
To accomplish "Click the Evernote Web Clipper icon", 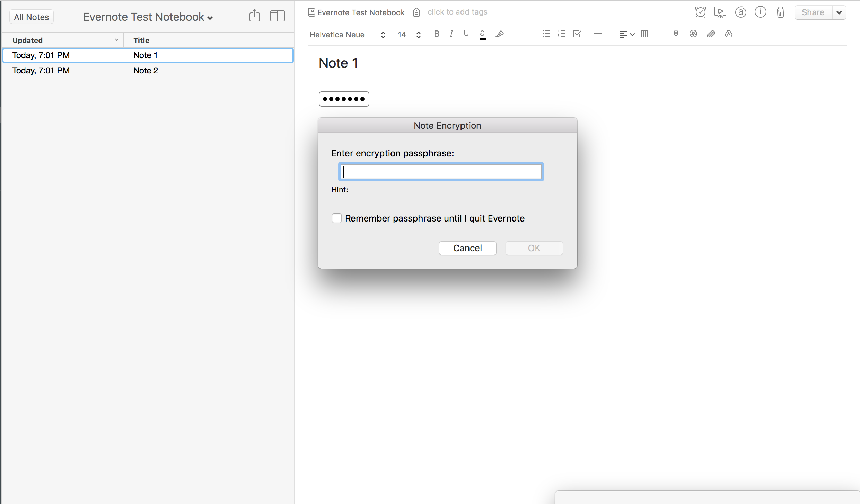I will 693,34.
